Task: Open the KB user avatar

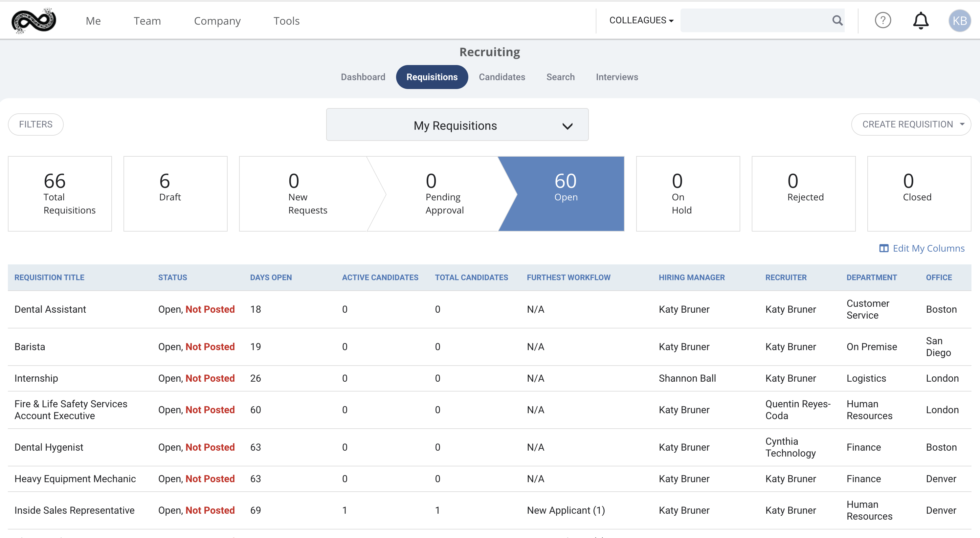Action: pos(959,21)
